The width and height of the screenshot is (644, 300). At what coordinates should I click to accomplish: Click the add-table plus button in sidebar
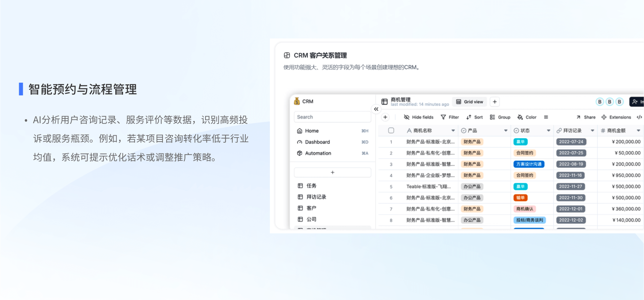(332, 173)
